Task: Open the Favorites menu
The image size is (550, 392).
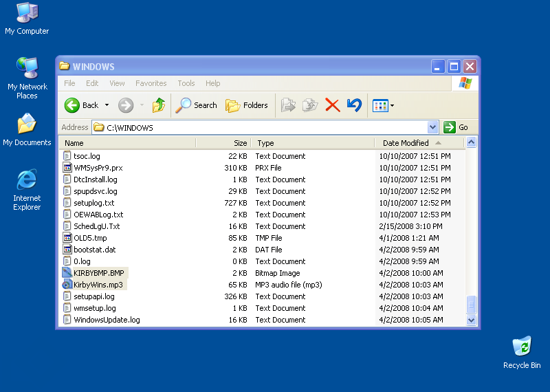Action: (x=151, y=83)
